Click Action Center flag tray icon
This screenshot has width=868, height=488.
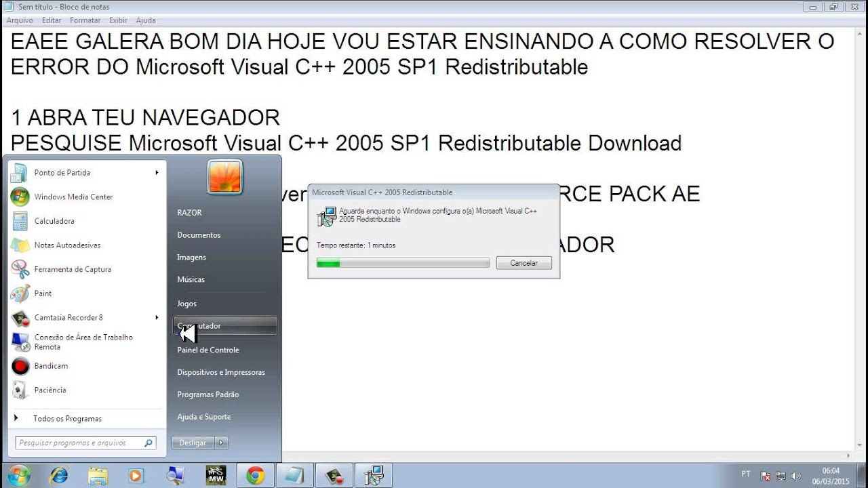[766, 476]
